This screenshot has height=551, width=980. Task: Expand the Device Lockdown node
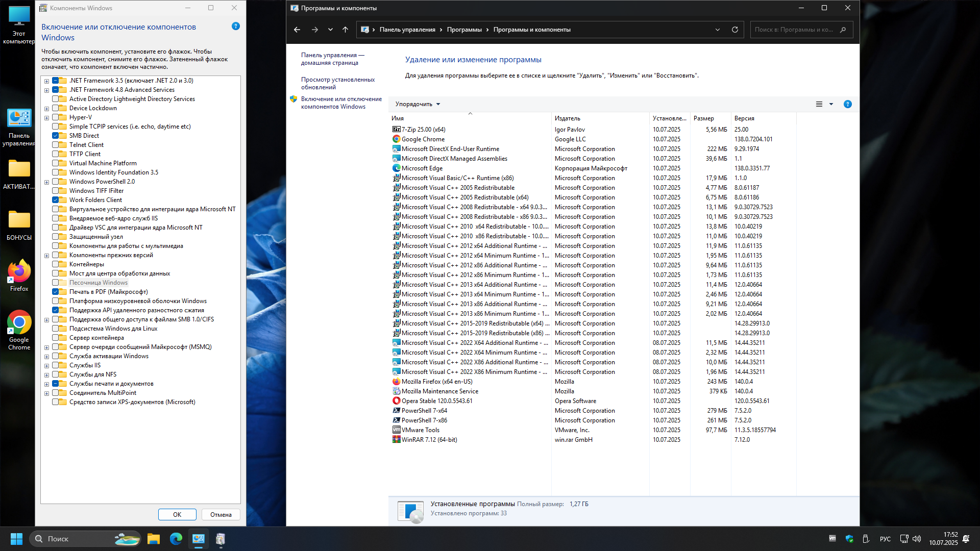[46, 108]
